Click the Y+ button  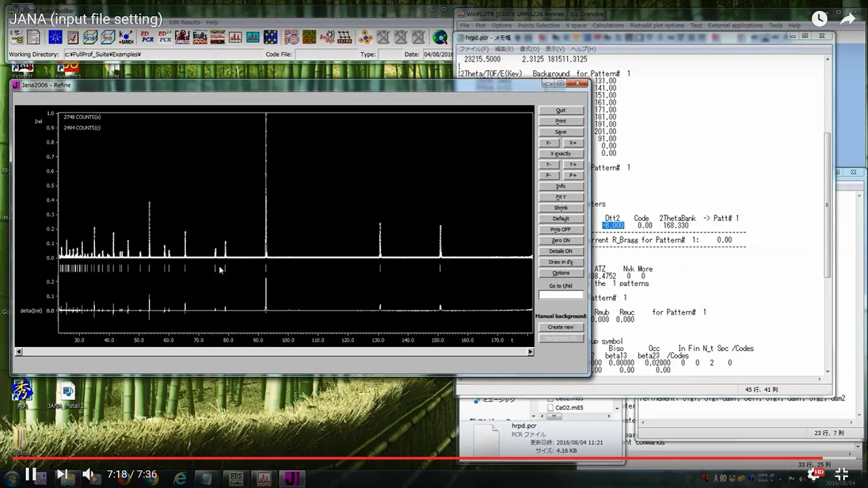573,165
